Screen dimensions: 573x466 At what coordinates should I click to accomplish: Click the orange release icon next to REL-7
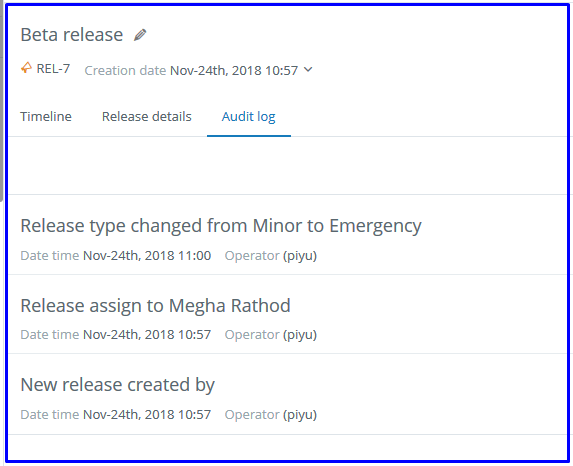pos(26,68)
